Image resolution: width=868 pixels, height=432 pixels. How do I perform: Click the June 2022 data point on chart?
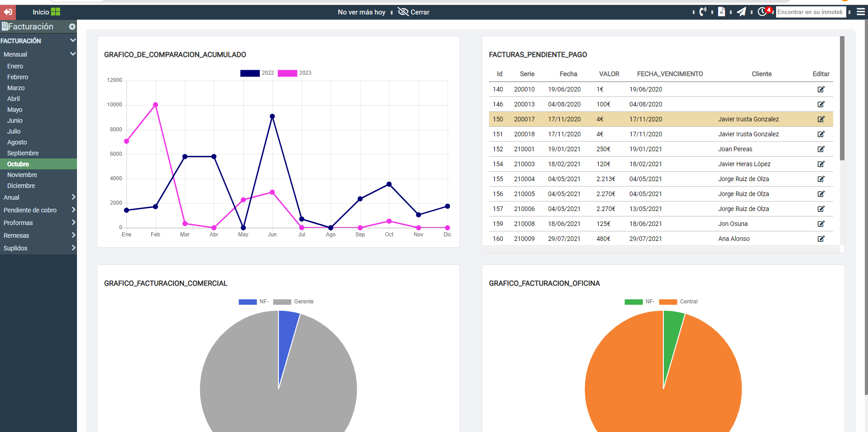tap(272, 116)
